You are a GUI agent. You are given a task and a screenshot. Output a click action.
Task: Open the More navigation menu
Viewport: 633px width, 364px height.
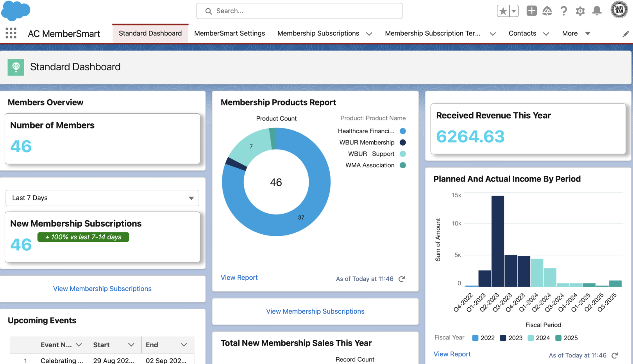coord(576,34)
